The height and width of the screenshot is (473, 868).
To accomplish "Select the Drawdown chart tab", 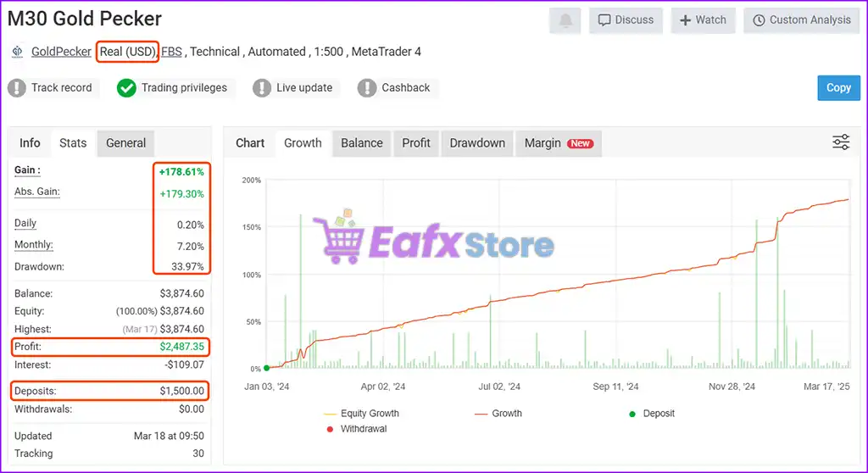I will pos(477,143).
